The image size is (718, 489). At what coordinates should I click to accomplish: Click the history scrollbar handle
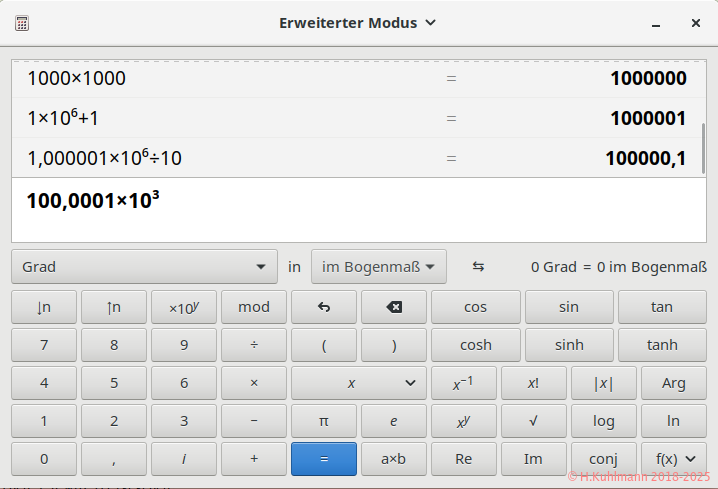703,148
